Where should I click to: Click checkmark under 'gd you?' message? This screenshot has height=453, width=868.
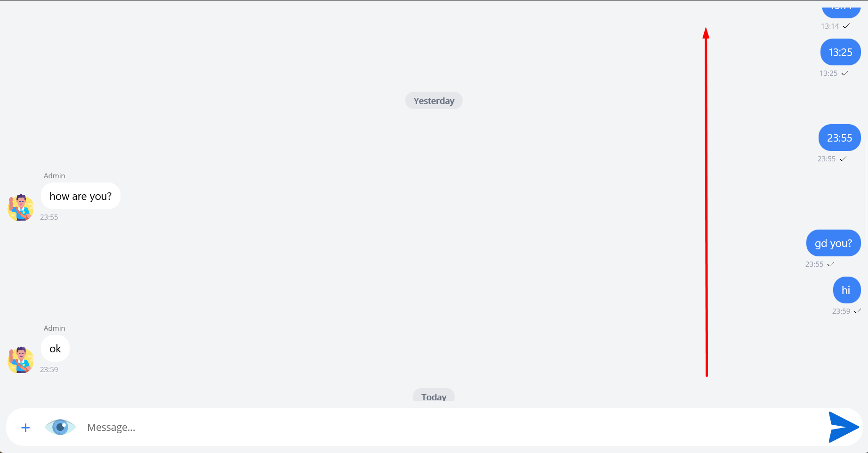[830, 264]
